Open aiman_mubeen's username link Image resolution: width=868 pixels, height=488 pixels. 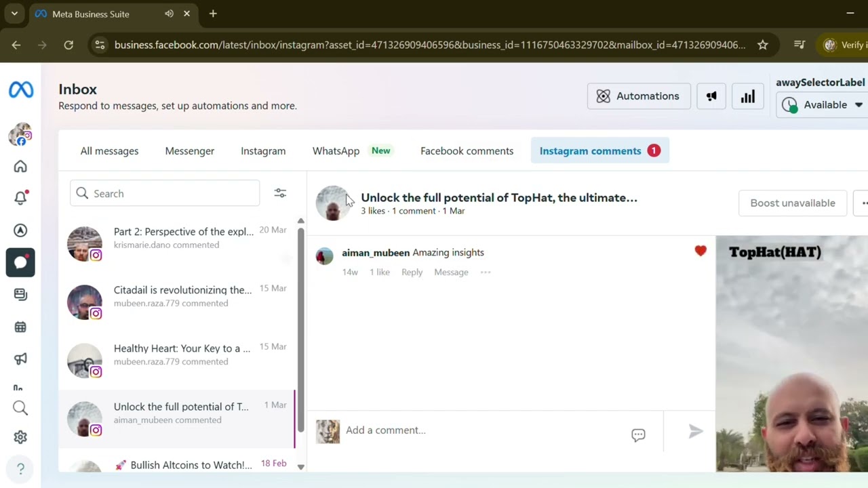click(376, 253)
